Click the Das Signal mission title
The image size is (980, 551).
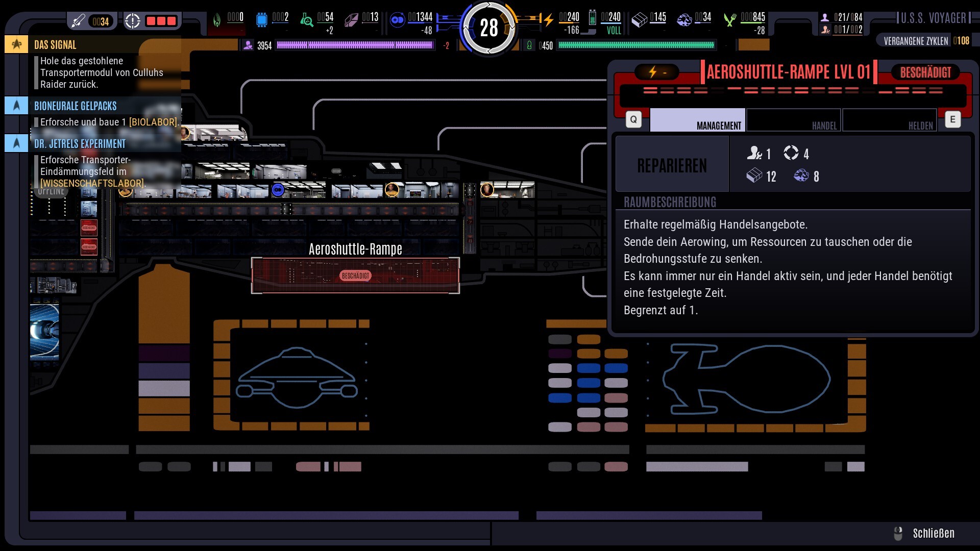point(55,45)
